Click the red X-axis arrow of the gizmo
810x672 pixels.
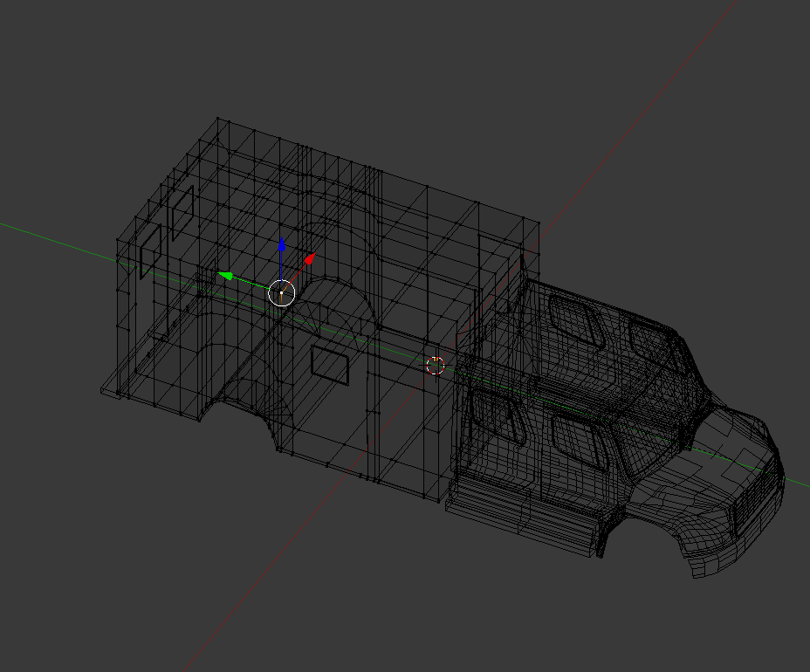[x=310, y=259]
